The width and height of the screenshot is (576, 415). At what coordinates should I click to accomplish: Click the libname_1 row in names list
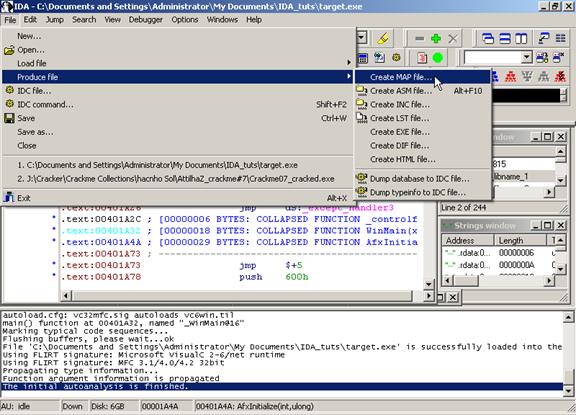pyautogui.click(x=523, y=177)
